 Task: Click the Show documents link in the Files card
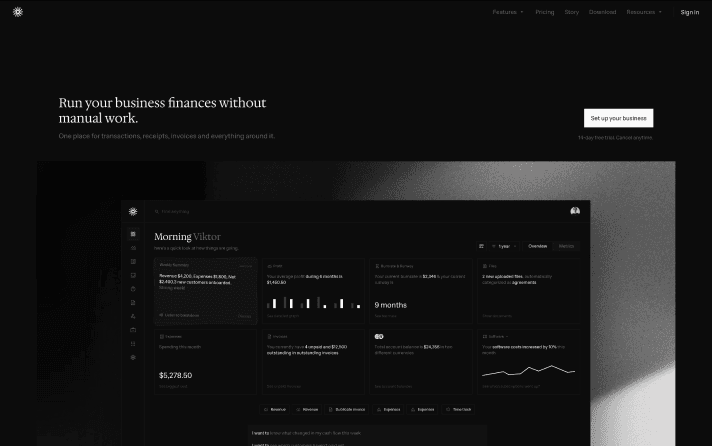point(497,316)
